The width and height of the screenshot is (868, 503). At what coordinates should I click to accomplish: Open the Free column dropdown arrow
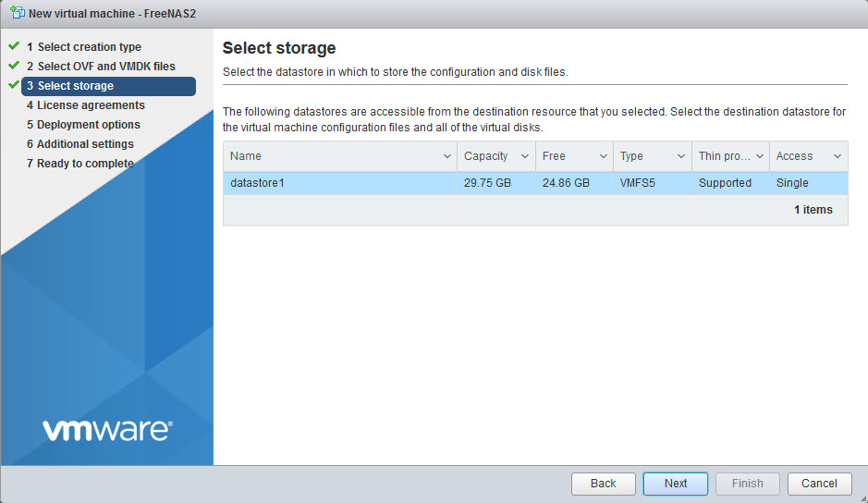point(604,156)
